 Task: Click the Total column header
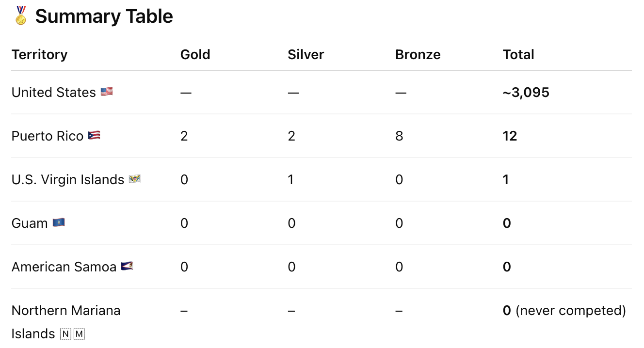[518, 54]
